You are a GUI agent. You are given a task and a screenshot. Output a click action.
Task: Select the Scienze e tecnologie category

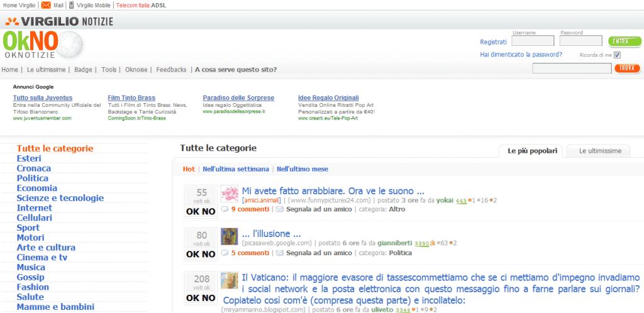(x=60, y=198)
